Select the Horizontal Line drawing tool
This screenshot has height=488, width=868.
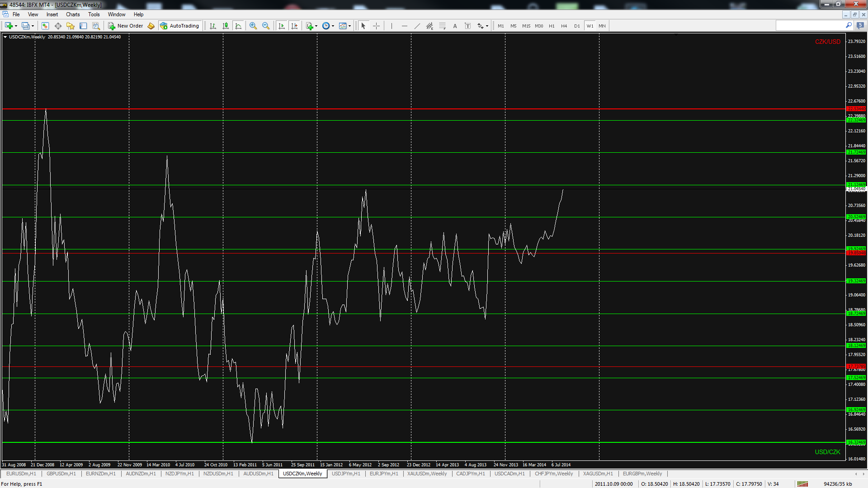[405, 26]
